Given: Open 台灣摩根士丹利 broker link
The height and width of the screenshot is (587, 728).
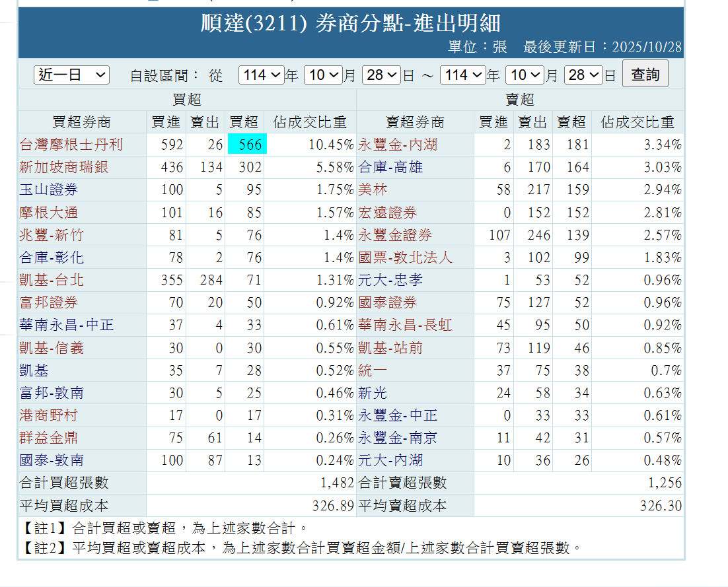Looking at the screenshot, I should tap(71, 145).
